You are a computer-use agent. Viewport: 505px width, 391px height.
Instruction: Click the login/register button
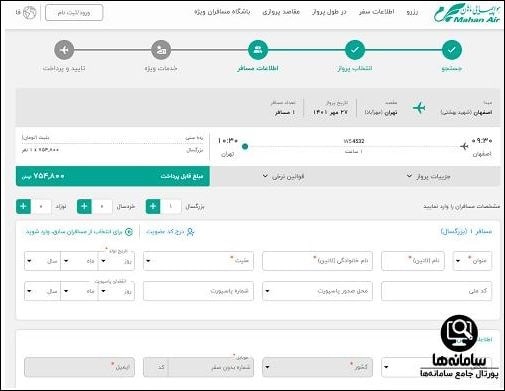pos(74,13)
